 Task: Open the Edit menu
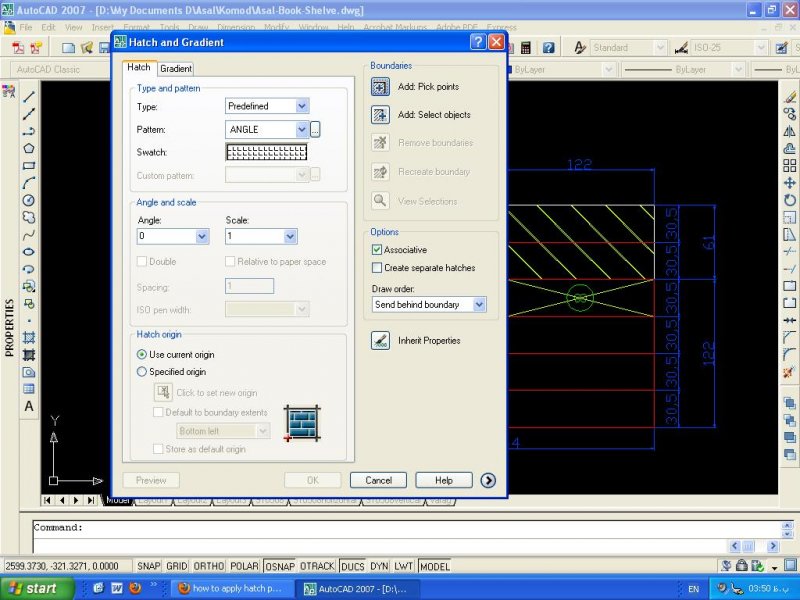click(48, 27)
